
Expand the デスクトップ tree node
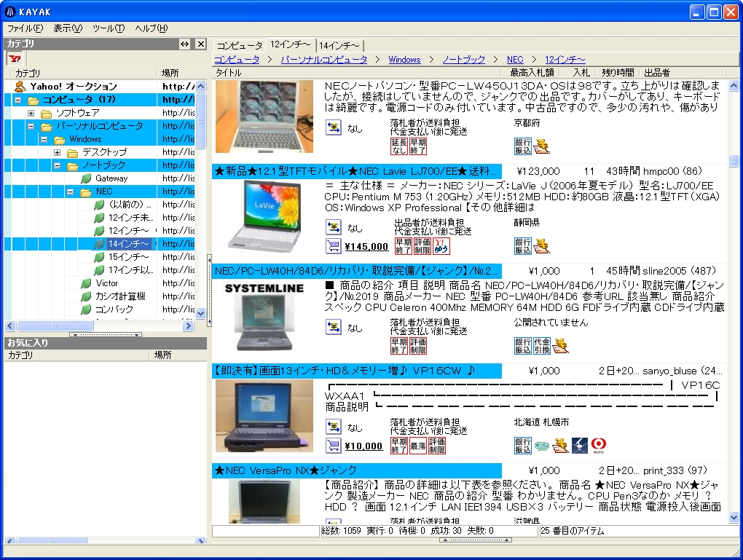tap(58, 152)
